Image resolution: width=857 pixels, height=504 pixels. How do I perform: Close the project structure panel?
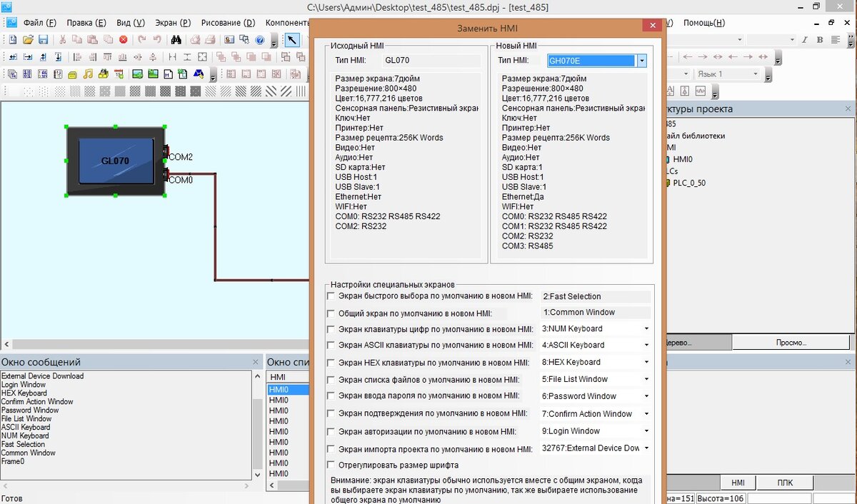pos(848,109)
